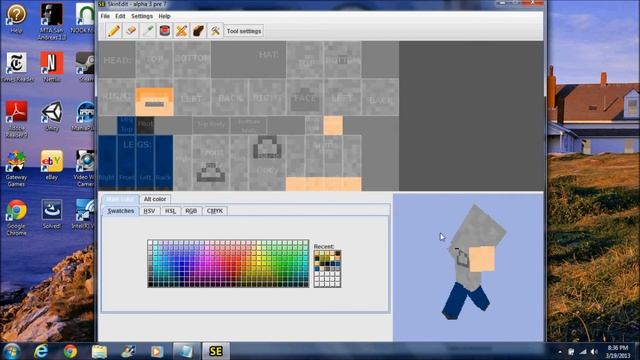
Task: Switch to the Alt color tab
Action: (x=155, y=199)
